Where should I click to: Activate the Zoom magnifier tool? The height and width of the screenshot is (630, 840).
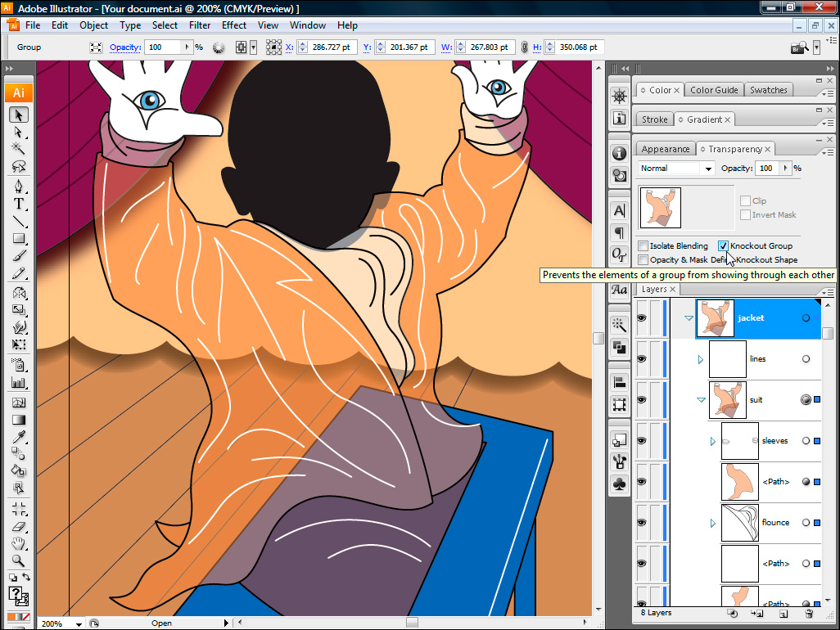coord(19,561)
